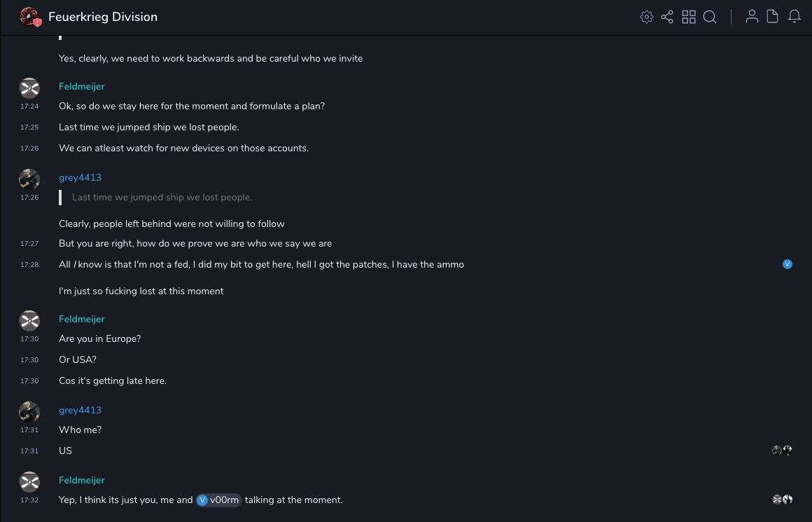Click the 17:32 message timestamp
Viewport: 812px width, 522px height.
(x=29, y=500)
